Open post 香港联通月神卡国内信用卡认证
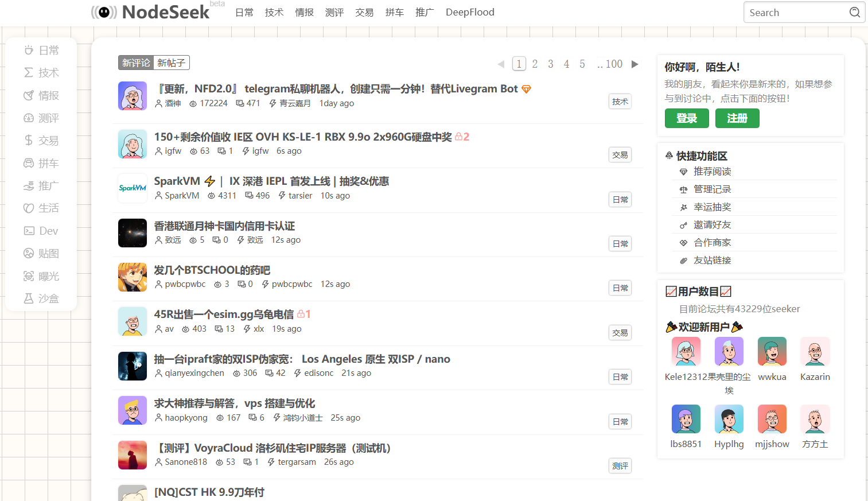The height and width of the screenshot is (501, 868). pos(224,226)
